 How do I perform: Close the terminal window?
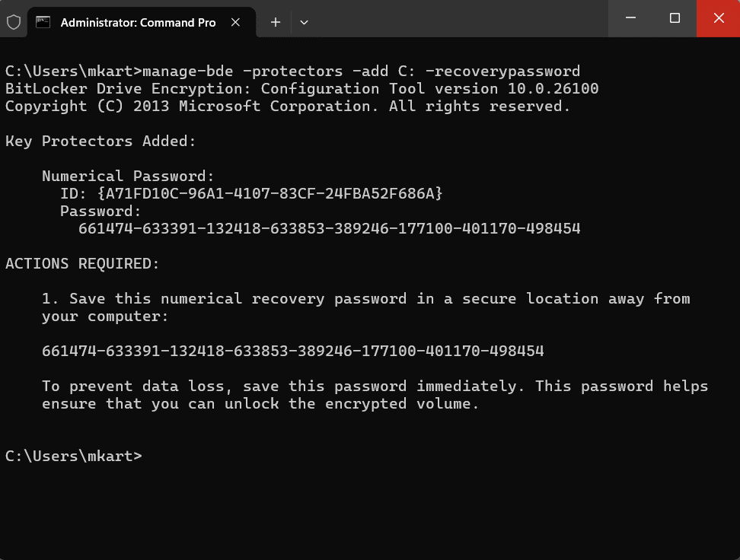pos(719,18)
